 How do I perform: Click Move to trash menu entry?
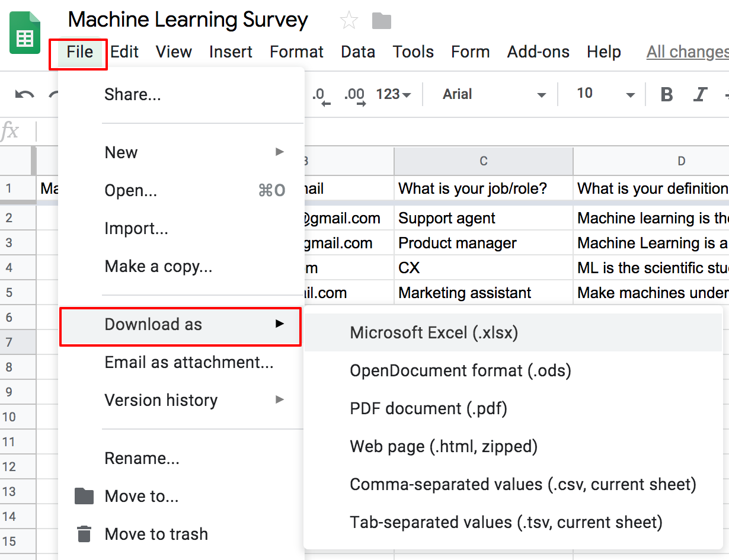[156, 534]
